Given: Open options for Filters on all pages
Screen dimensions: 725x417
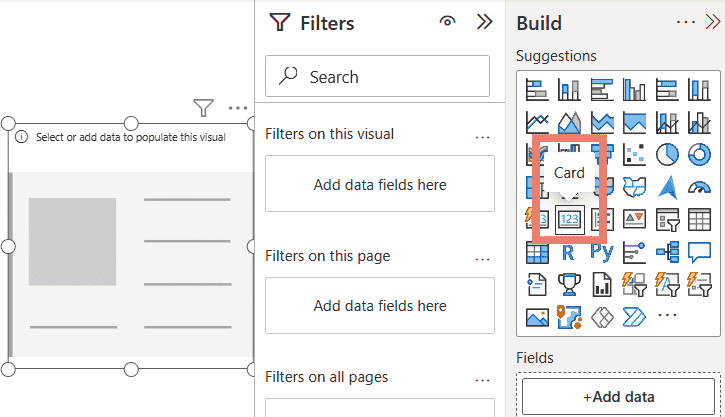Looking at the screenshot, I should pyautogui.click(x=482, y=381).
